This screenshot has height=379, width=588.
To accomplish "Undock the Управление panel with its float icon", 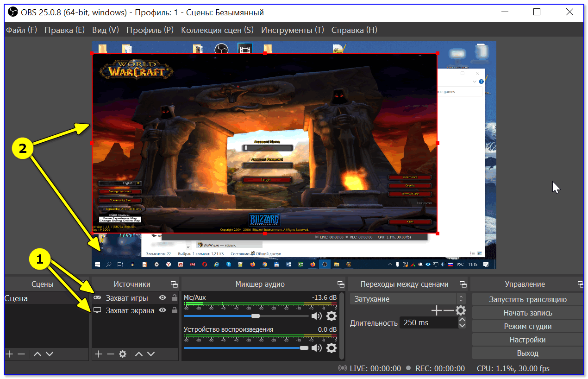I will click(580, 284).
